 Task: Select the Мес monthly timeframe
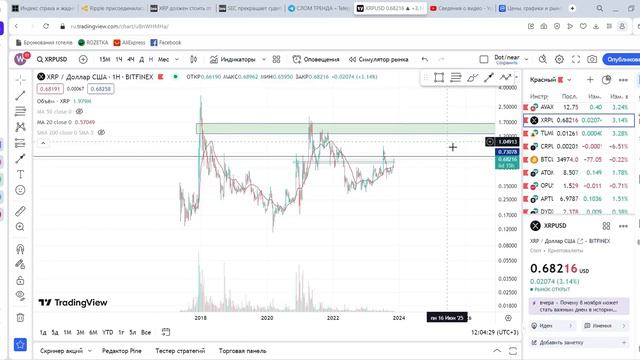pos(163,60)
